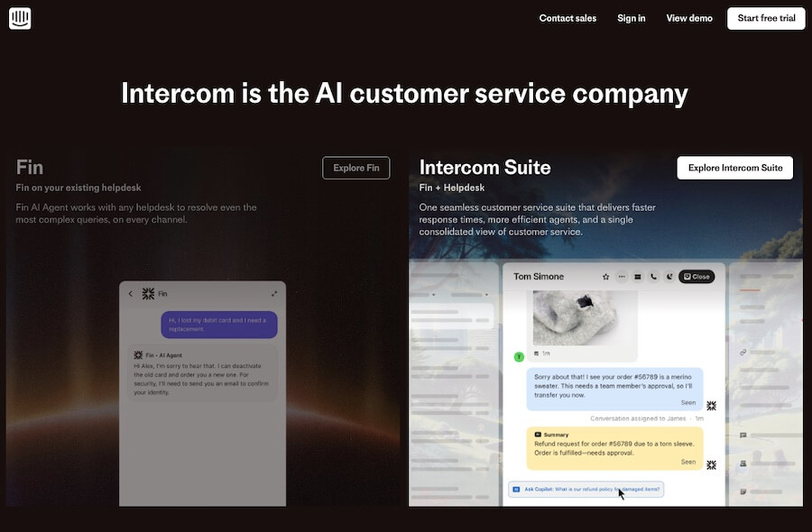Star the Tom Simone conversation
Image resolution: width=812 pixels, height=532 pixels.
(604, 277)
